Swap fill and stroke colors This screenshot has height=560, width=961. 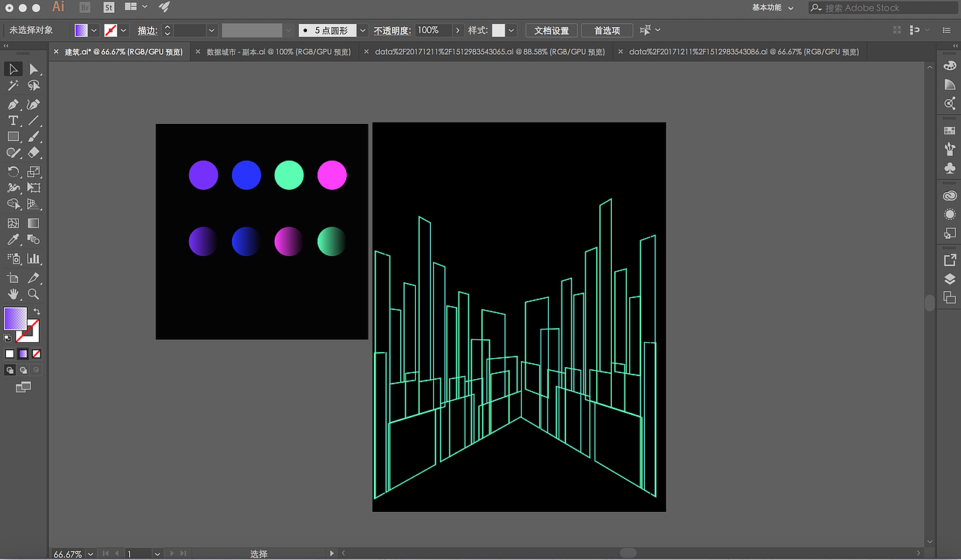[x=36, y=312]
